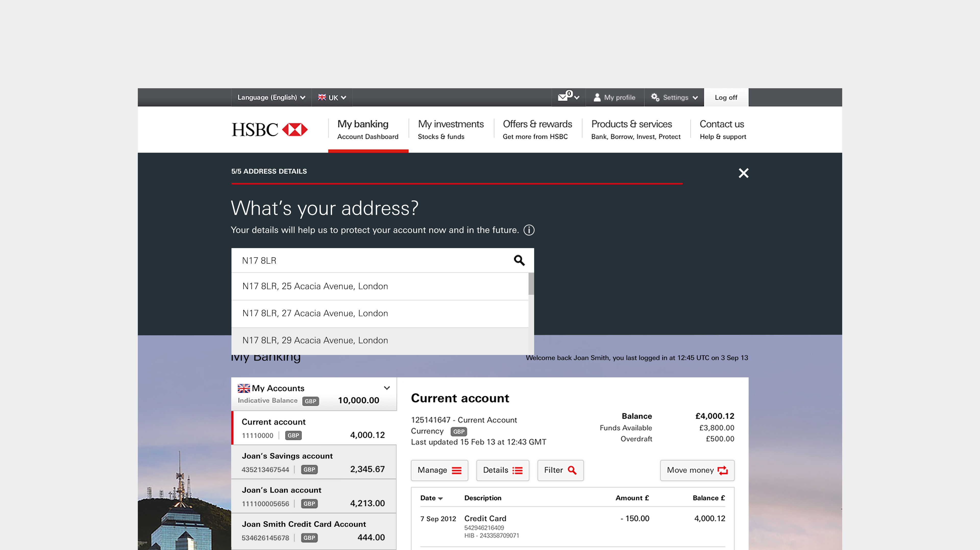Click the Current account heading in details panel
This screenshot has width=980, height=550.
click(x=460, y=398)
